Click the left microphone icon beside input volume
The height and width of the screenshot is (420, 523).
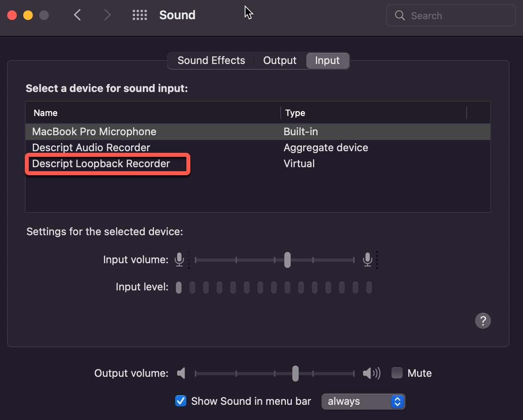179,260
